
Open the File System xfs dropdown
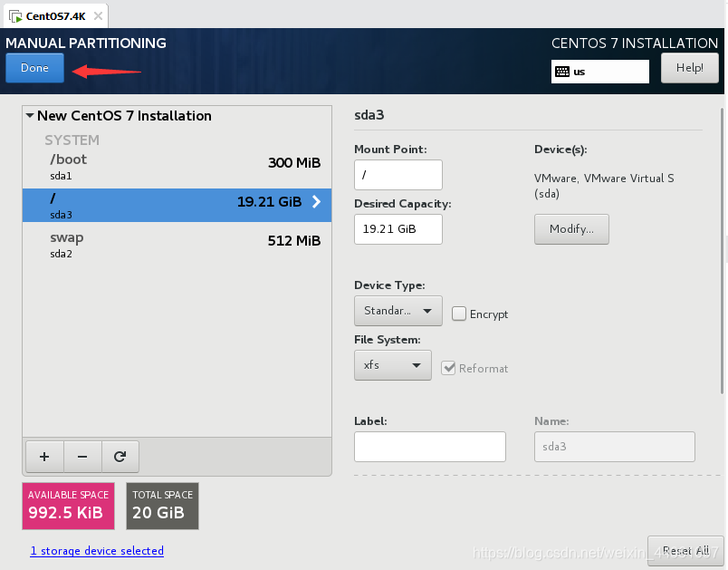(x=393, y=365)
